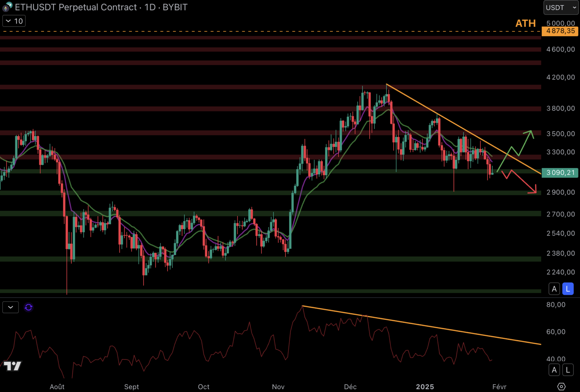Open the USDT currency dropdown
The height and width of the screenshot is (392, 580).
(x=560, y=8)
